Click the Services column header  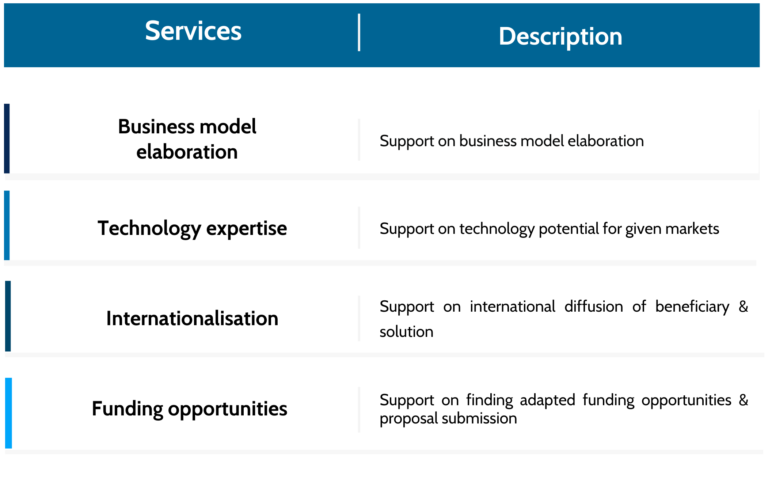click(x=193, y=31)
